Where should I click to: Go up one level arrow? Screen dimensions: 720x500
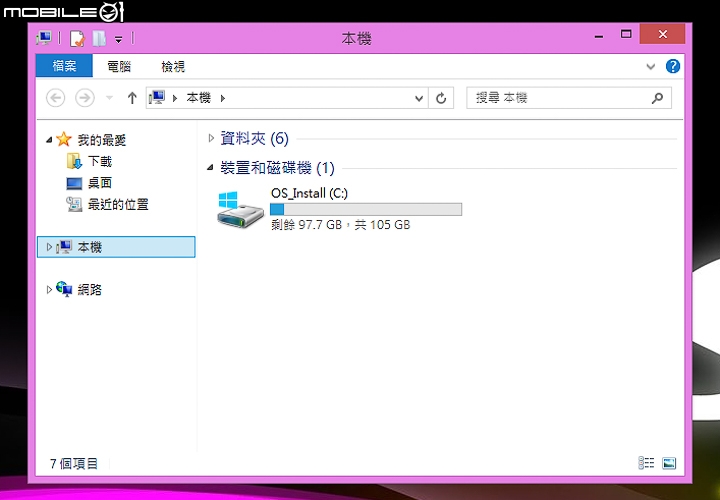(x=132, y=98)
